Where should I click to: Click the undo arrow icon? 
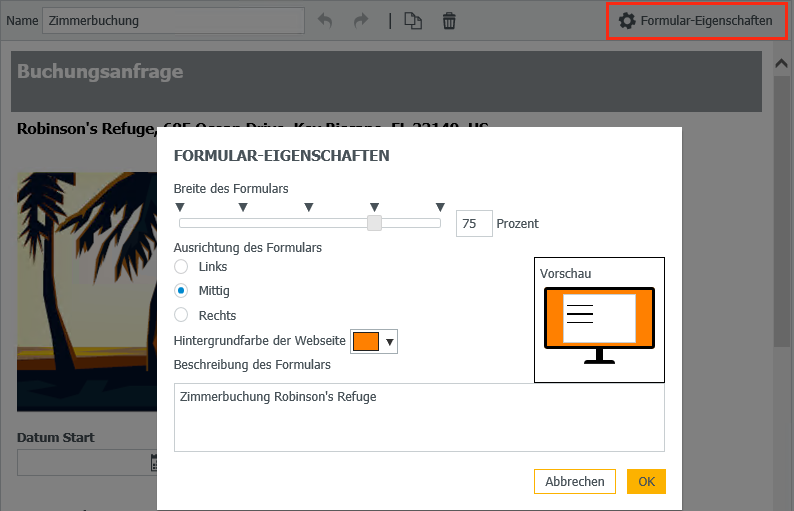coord(325,21)
